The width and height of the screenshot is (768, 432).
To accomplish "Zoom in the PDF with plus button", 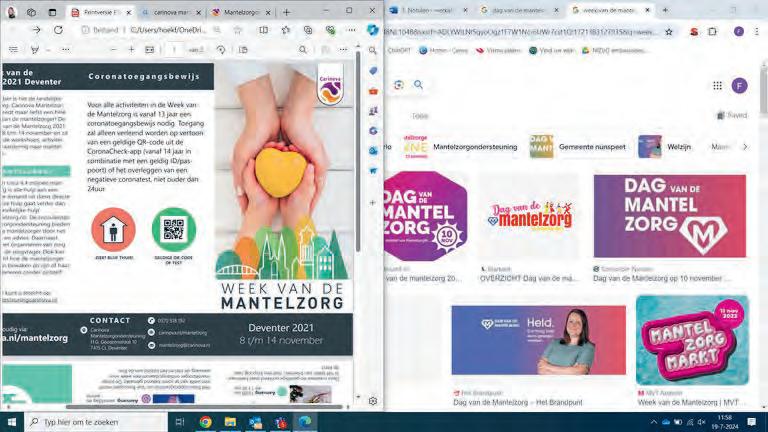I will click(131, 50).
